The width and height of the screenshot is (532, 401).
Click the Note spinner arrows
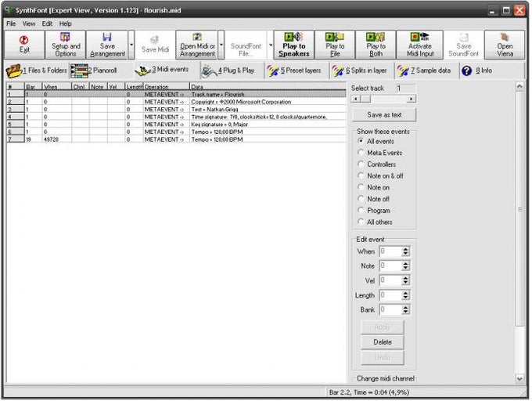coord(405,266)
